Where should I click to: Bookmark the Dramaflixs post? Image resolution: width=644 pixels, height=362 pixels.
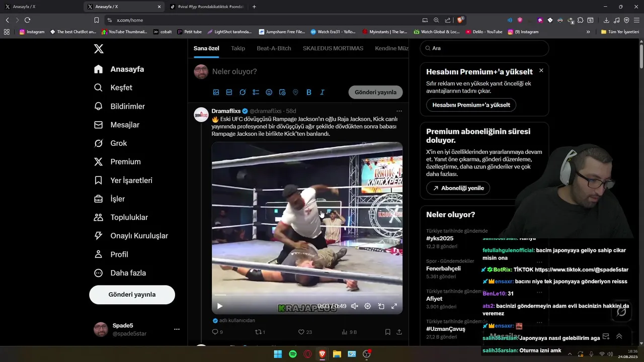(387, 332)
